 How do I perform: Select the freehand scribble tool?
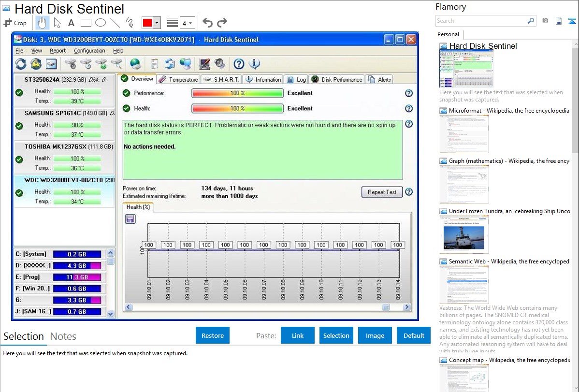click(x=130, y=23)
